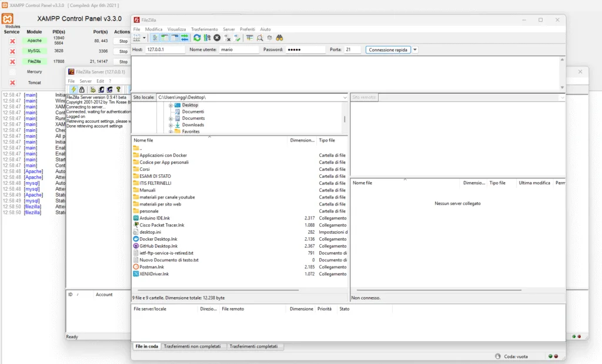The image size is (602, 364).
Task: Click the padlock lock-server icon
Action: tap(82, 89)
